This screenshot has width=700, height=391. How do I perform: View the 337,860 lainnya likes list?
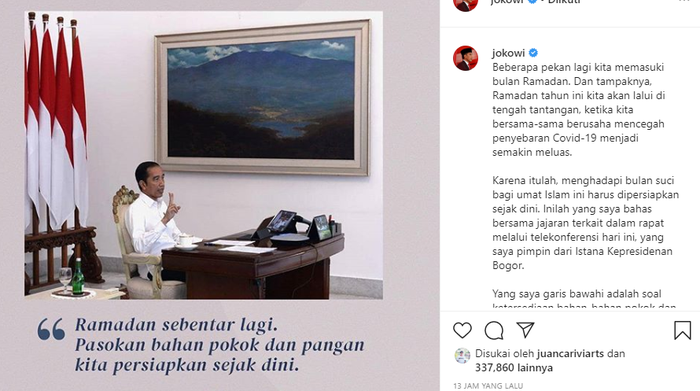coord(514,368)
